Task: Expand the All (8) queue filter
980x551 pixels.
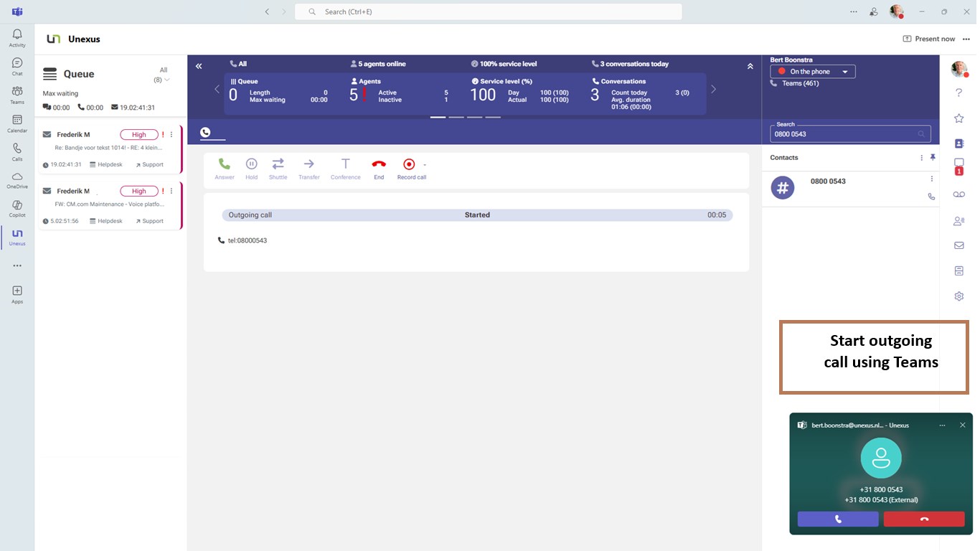Action: [163, 75]
